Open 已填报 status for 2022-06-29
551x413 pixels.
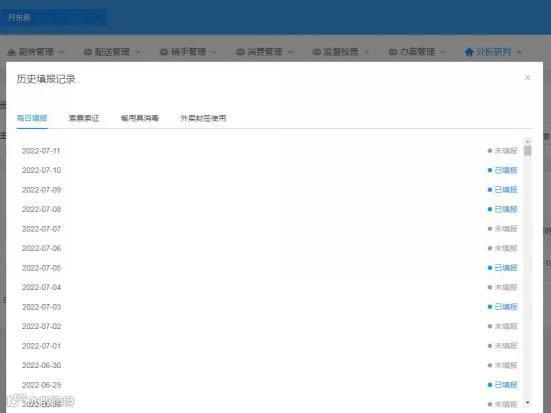pos(503,385)
